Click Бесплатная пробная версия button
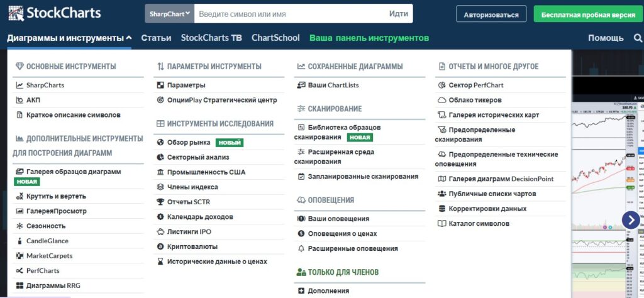The width and height of the screenshot is (644, 298). (x=588, y=14)
